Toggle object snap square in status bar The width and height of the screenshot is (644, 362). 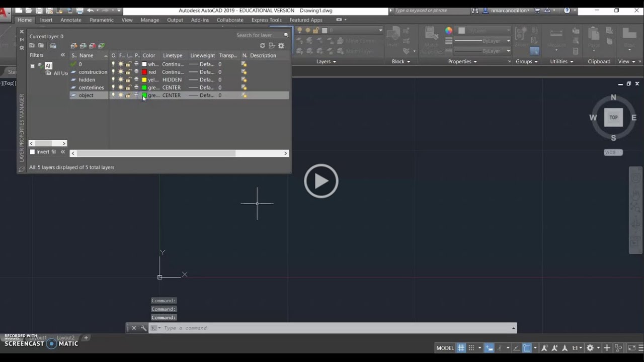pyautogui.click(x=527, y=348)
